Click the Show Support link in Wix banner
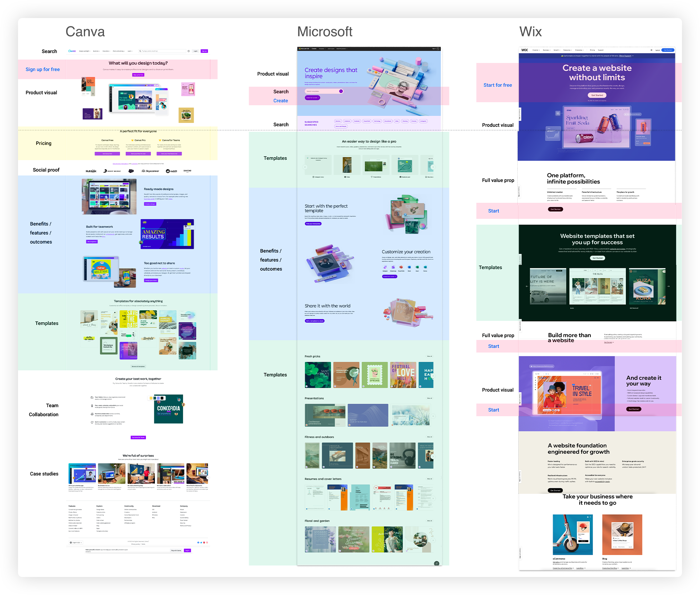Image resolution: width=700 pixels, height=595 pixels. (x=626, y=55)
